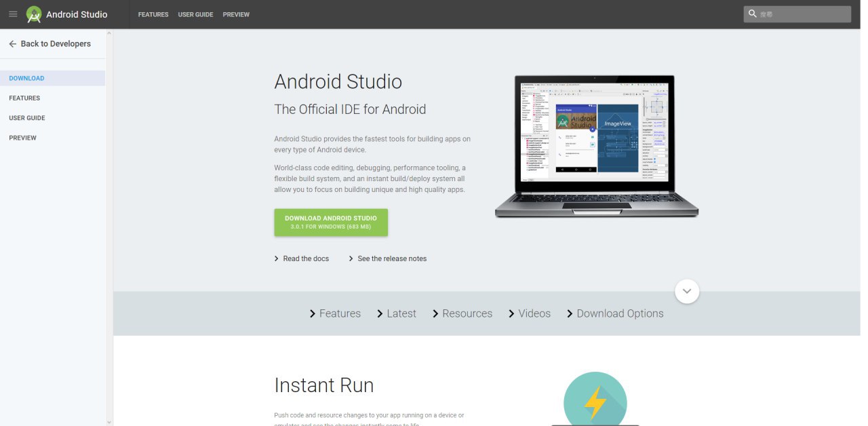
Task: Click the Android Studio logo icon
Action: (34, 14)
